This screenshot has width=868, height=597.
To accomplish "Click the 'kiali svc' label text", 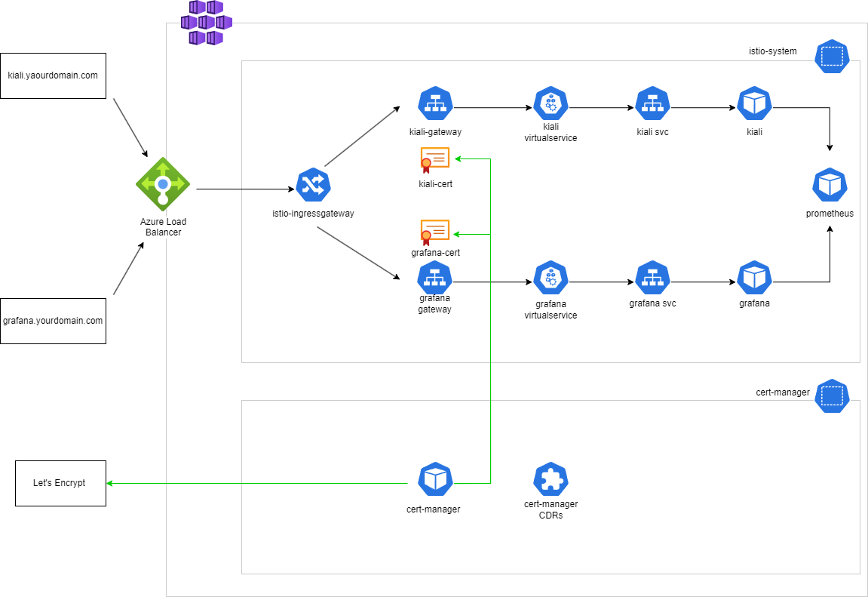I will tap(652, 132).
